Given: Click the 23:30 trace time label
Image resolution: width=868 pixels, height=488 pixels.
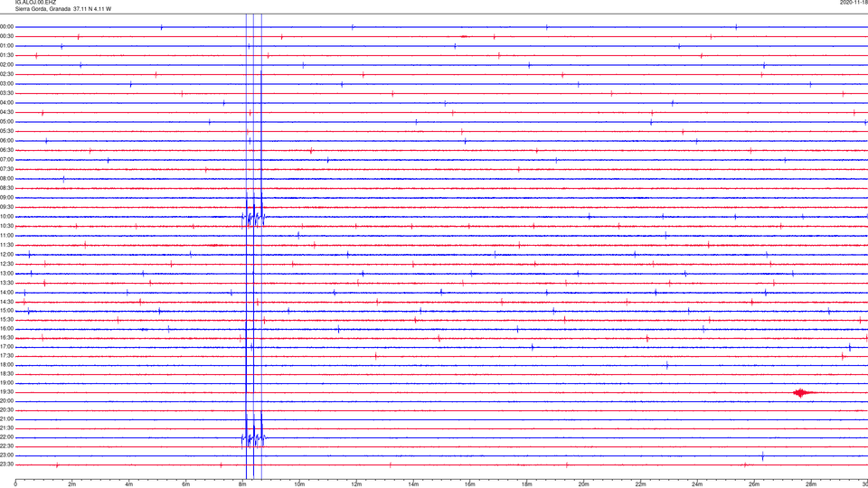Looking at the screenshot, I should pyautogui.click(x=7, y=465).
